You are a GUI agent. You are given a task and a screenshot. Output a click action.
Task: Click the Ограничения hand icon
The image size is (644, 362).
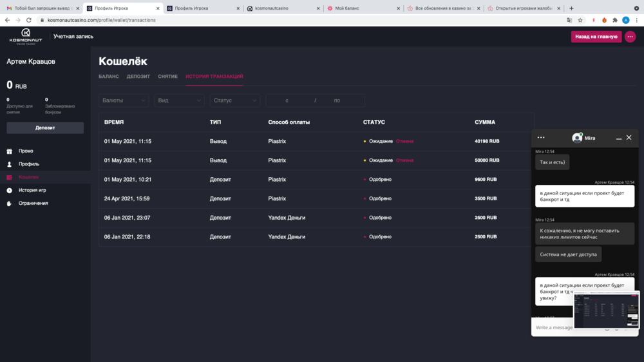tap(10, 204)
